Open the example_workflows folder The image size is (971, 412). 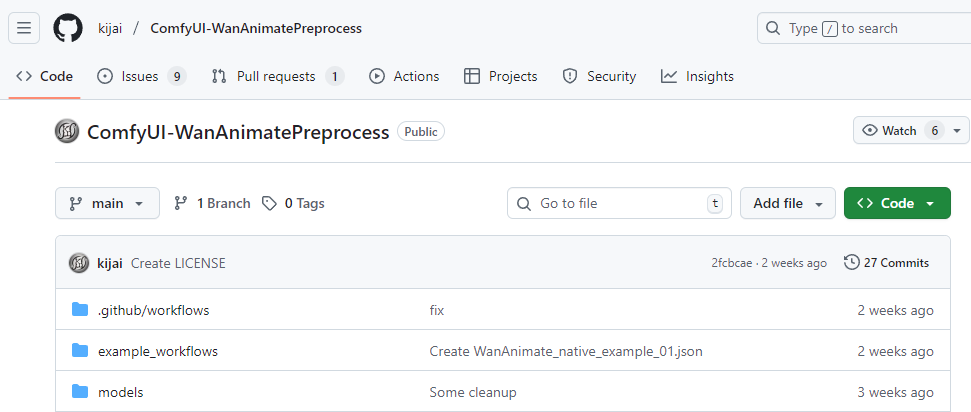tap(157, 351)
